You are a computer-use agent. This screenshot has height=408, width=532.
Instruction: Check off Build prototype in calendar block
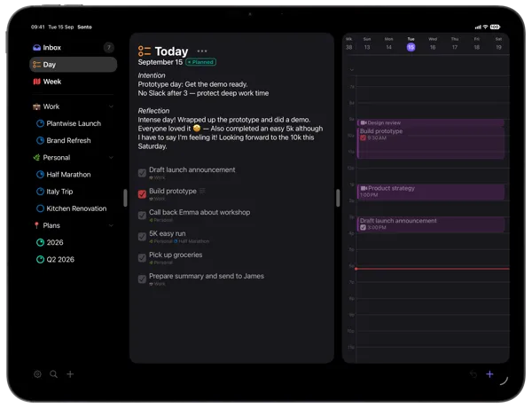(x=363, y=137)
